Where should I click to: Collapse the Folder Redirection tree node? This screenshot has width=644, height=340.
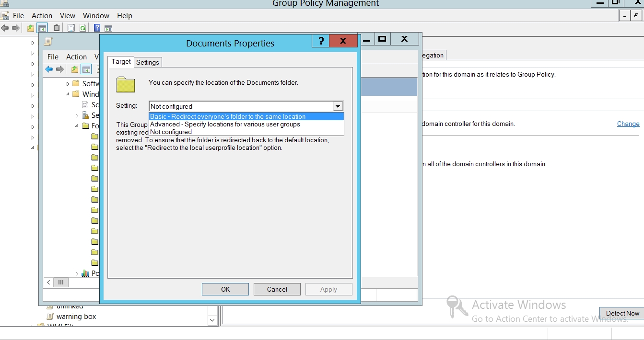click(77, 126)
